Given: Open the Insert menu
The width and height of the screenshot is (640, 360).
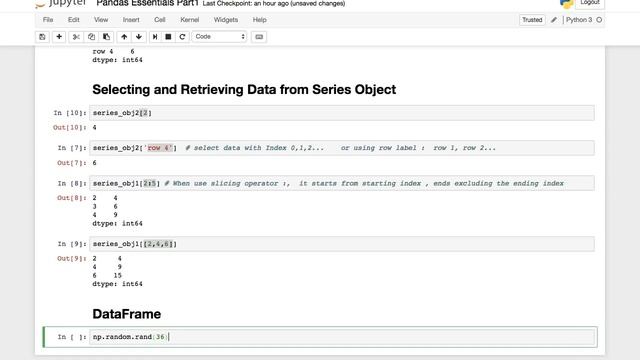Looking at the screenshot, I should pyautogui.click(x=131, y=20).
